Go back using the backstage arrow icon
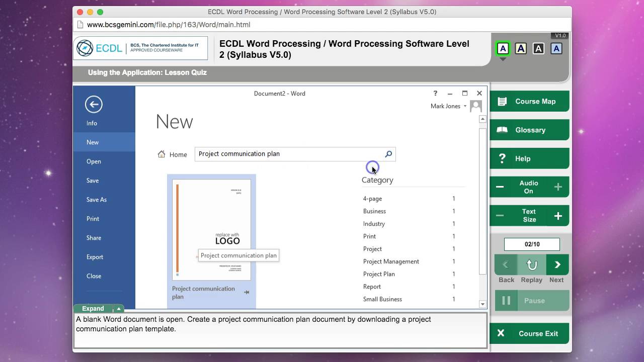Viewport: 644px width, 362px height. click(x=94, y=104)
